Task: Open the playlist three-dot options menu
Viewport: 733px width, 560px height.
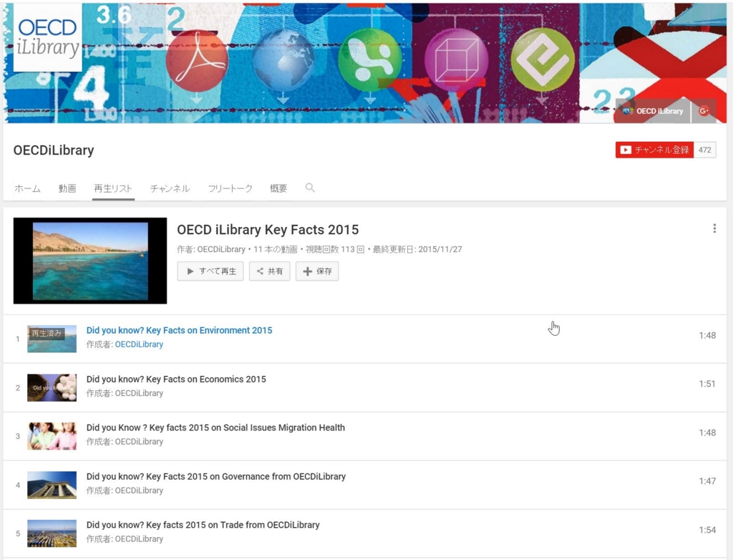Action: pyautogui.click(x=714, y=228)
